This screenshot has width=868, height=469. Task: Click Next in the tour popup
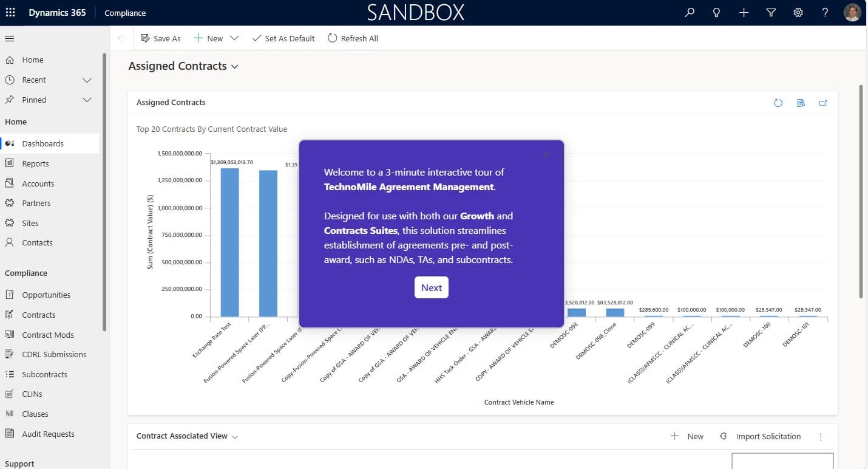pos(431,287)
